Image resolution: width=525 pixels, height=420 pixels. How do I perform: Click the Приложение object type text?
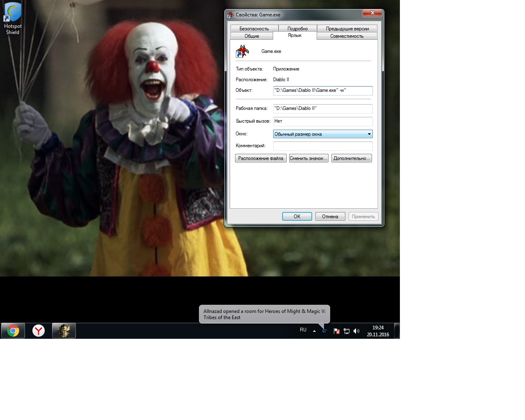286,69
